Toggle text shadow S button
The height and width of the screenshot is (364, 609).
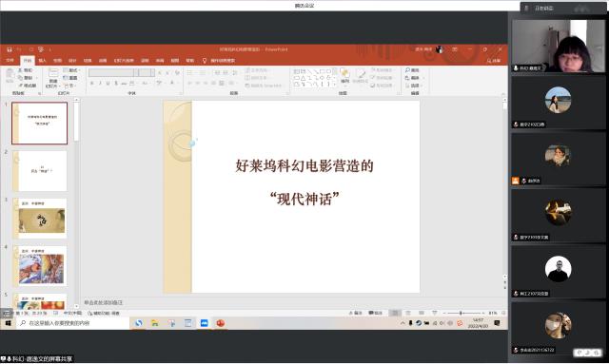point(116,83)
